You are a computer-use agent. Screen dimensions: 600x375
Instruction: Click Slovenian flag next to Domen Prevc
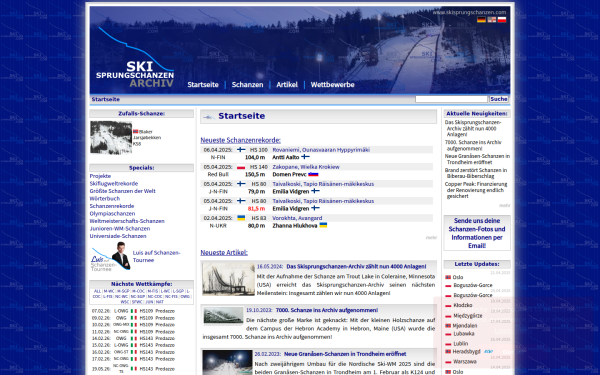(313, 174)
